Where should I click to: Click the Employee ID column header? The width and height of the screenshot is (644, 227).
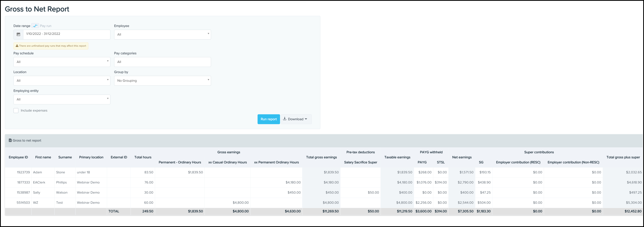pyautogui.click(x=18, y=157)
